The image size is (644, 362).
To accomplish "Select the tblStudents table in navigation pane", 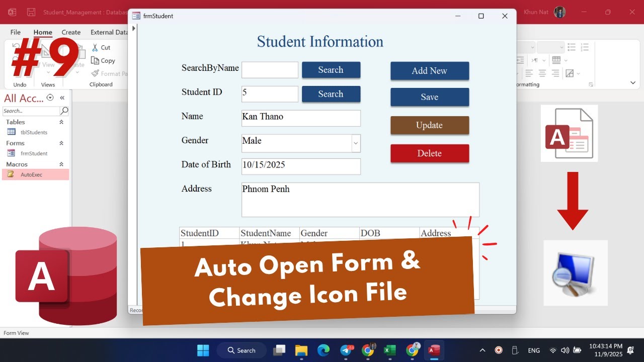I will (34, 132).
